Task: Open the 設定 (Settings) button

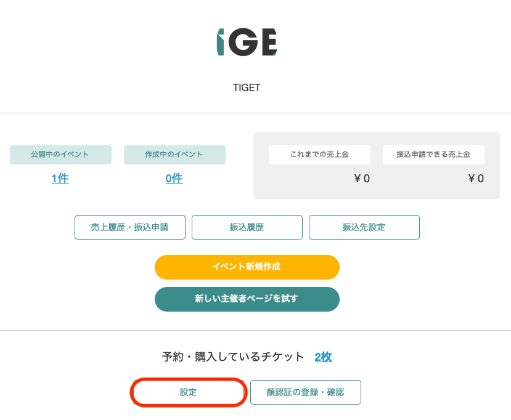Action: [188, 392]
